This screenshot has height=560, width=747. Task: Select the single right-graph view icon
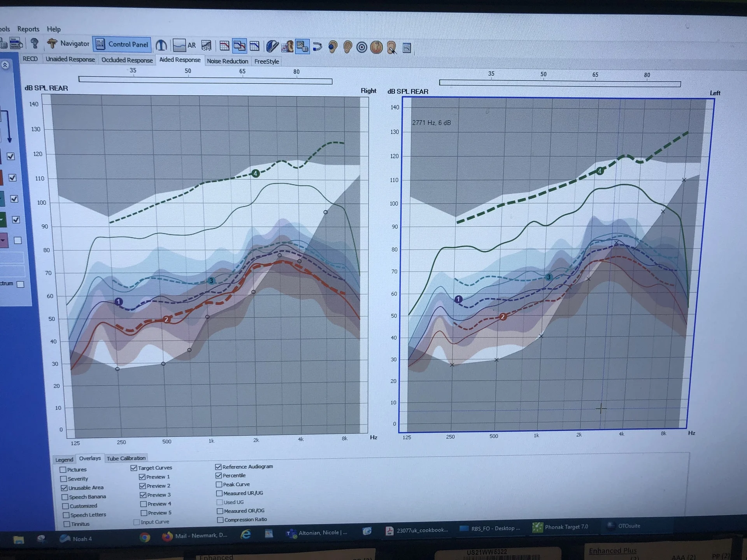tap(224, 46)
